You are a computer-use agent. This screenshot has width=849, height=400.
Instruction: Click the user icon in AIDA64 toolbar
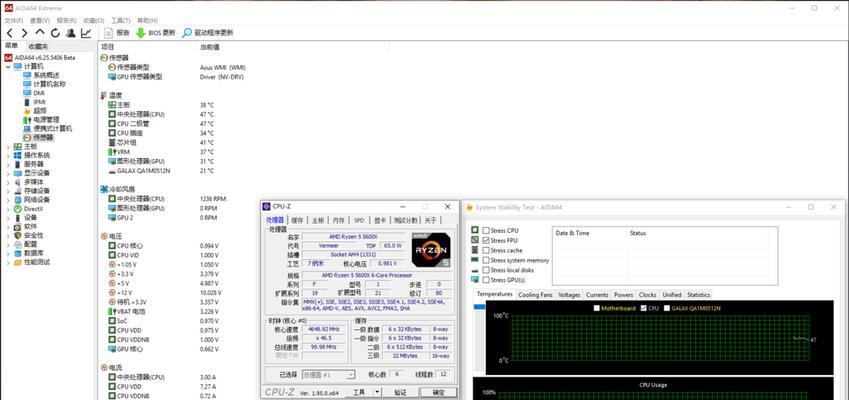point(70,33)
